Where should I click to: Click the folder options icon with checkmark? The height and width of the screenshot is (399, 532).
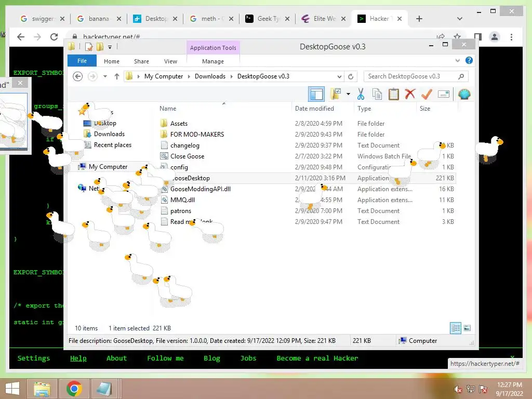pos(336,94)
